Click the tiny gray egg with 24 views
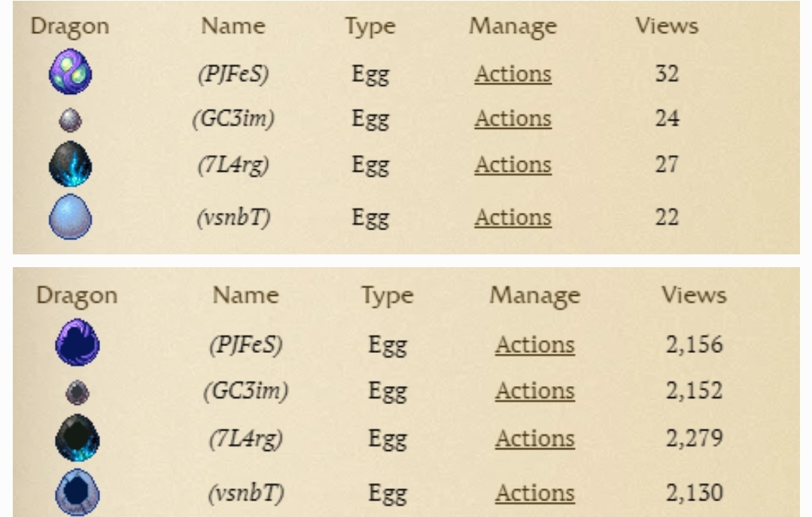The image size is (812, 517). click(70, 120)
